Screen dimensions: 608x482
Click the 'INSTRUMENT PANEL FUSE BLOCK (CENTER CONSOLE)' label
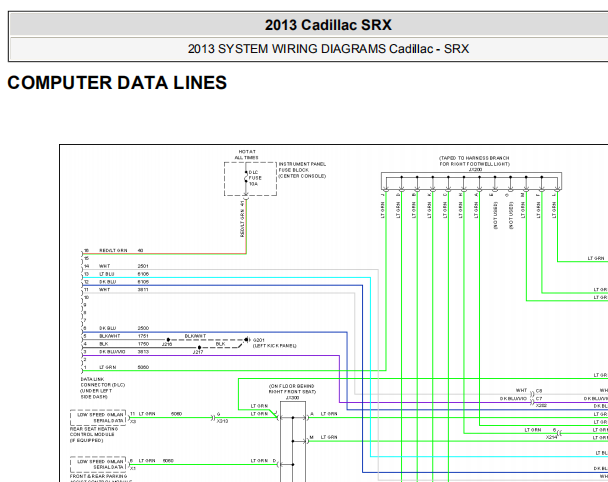[302, 170]
